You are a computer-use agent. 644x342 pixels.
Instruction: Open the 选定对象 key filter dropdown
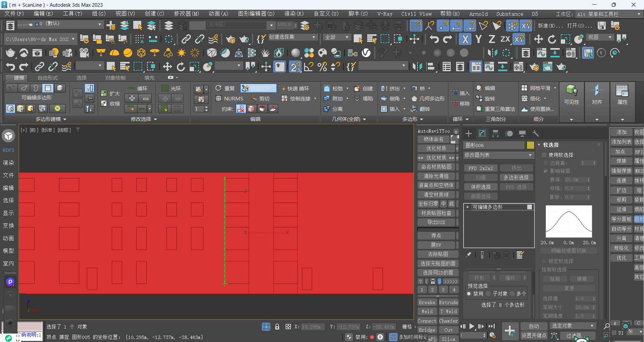(572, 326)
